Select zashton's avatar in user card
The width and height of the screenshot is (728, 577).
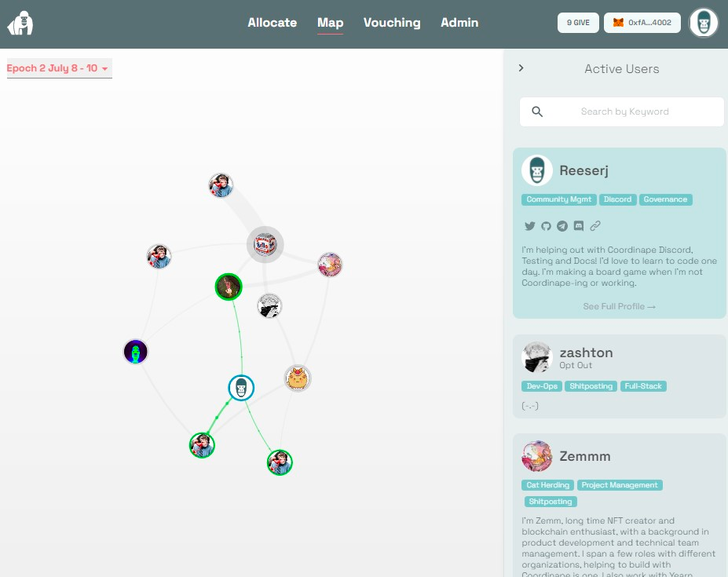pyautogui.click(x=536, y=357)
